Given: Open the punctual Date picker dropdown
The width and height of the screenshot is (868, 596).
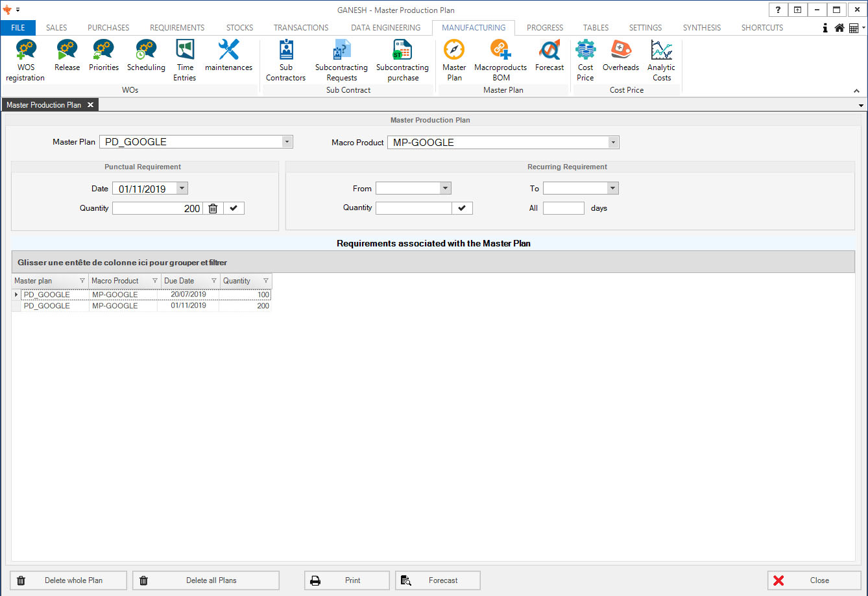Looking at the screenshot, I should [182, 189].
